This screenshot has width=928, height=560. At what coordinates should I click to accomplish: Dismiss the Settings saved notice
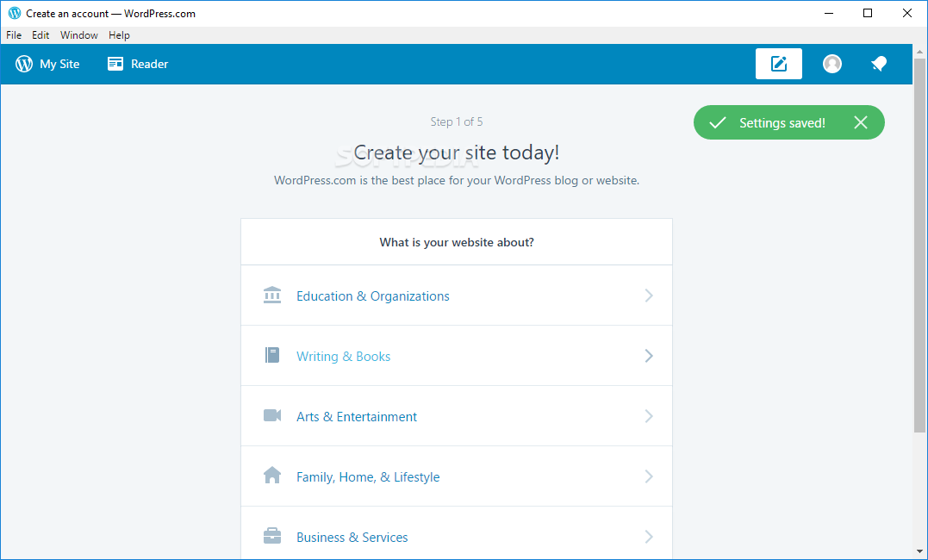pos(861,122)
